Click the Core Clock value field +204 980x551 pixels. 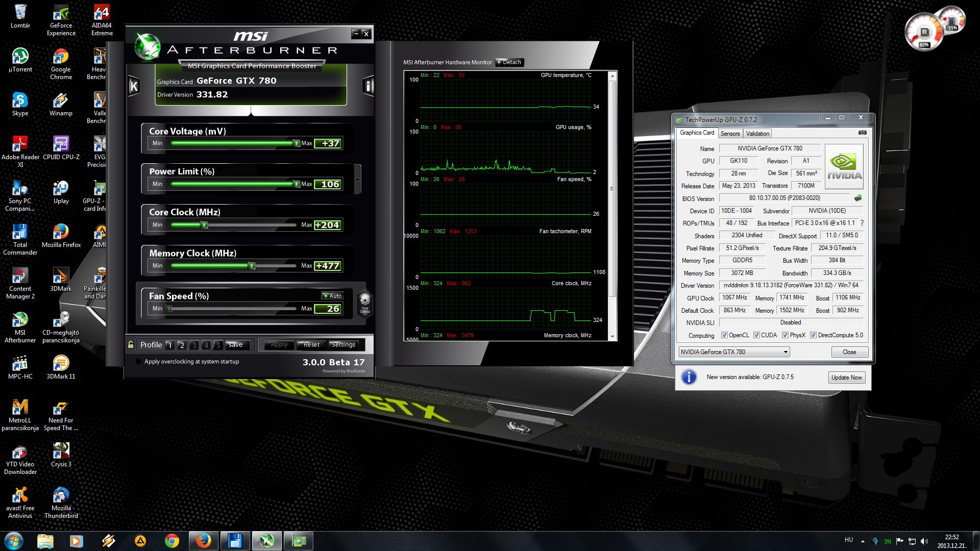pos(327,225)
